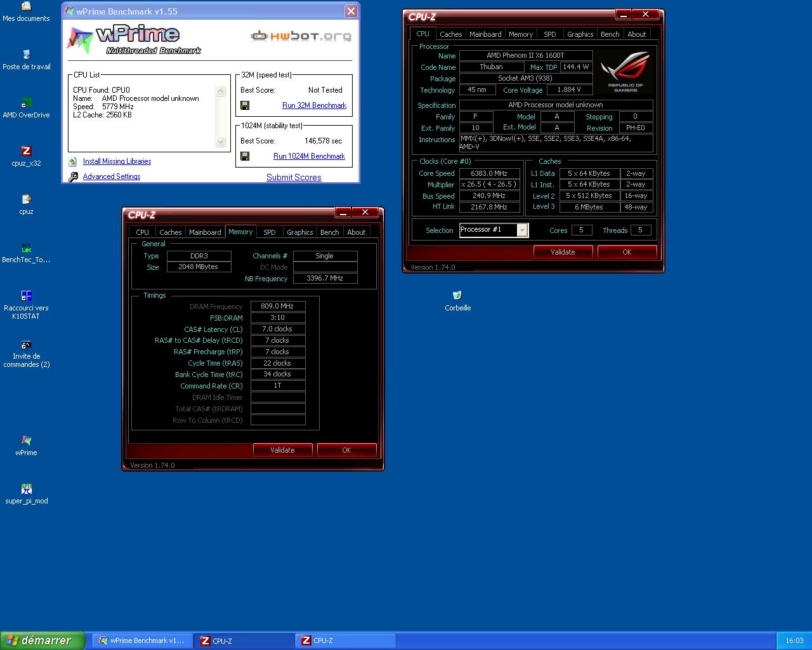Minimize the CPU-Z Memory window
812x650 pixels.
coord(343,212)
